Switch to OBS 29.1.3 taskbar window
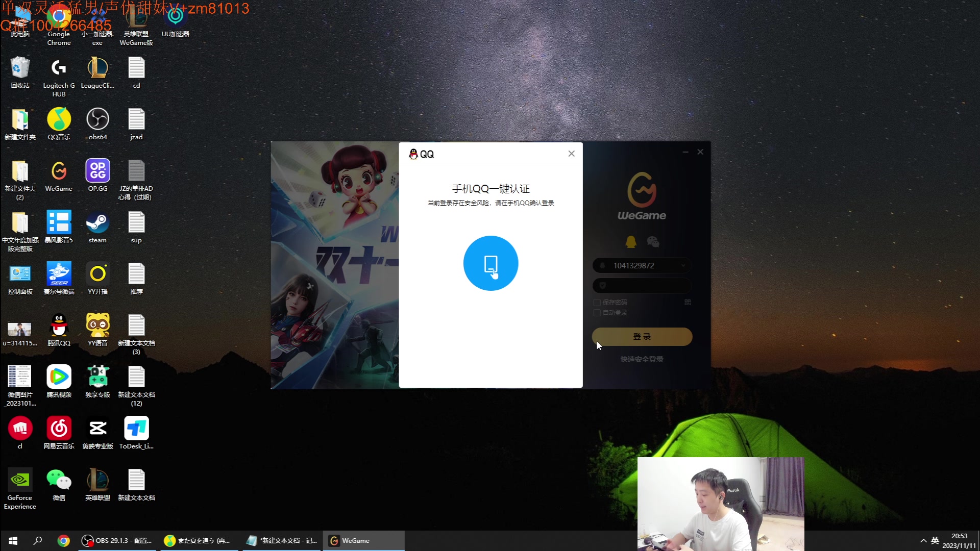Viewport: 980px width, 551px height. coord(117,541)
